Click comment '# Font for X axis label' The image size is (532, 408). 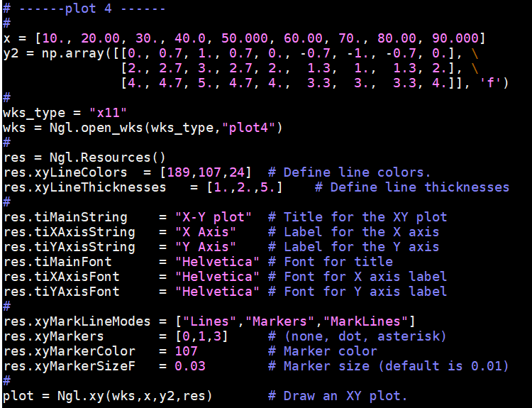tap(358, 277)
